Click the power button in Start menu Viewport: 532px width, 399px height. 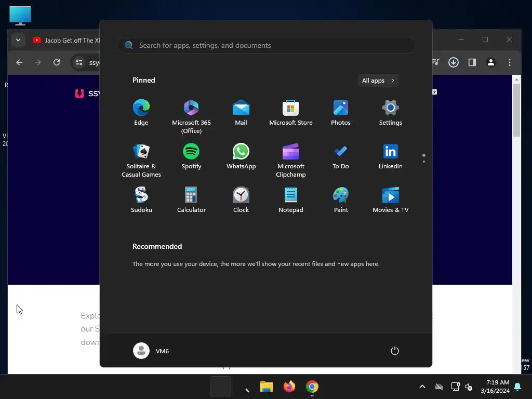[x=395, y=351]
